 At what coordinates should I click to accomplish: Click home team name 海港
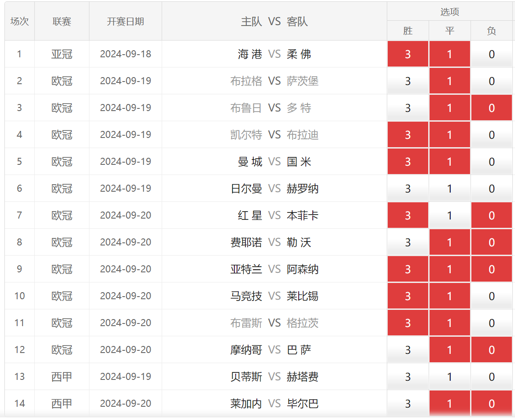250,54
